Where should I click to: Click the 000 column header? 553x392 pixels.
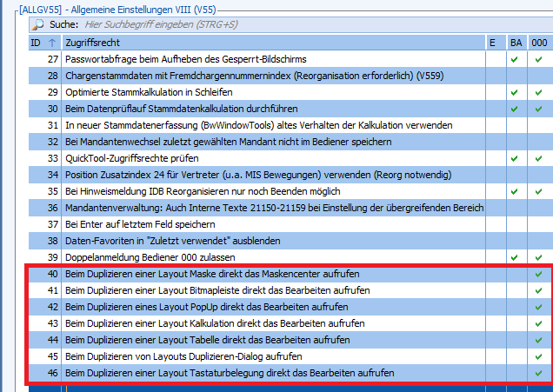540,42
